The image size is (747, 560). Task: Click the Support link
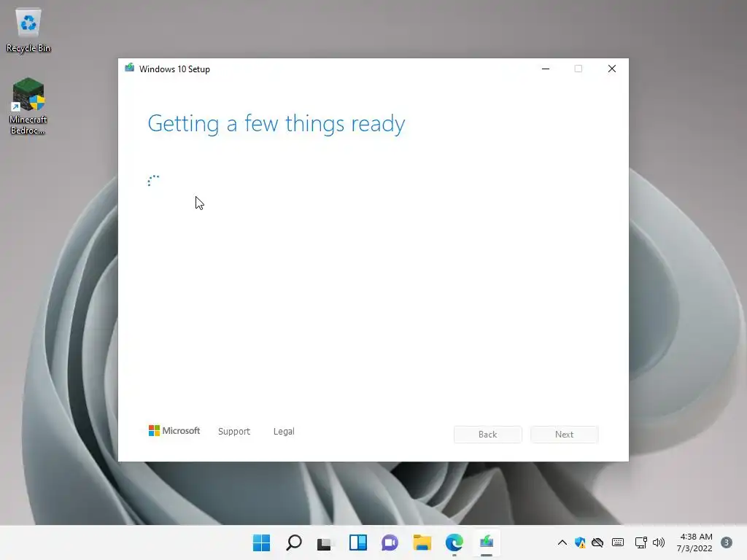[234, 431]
